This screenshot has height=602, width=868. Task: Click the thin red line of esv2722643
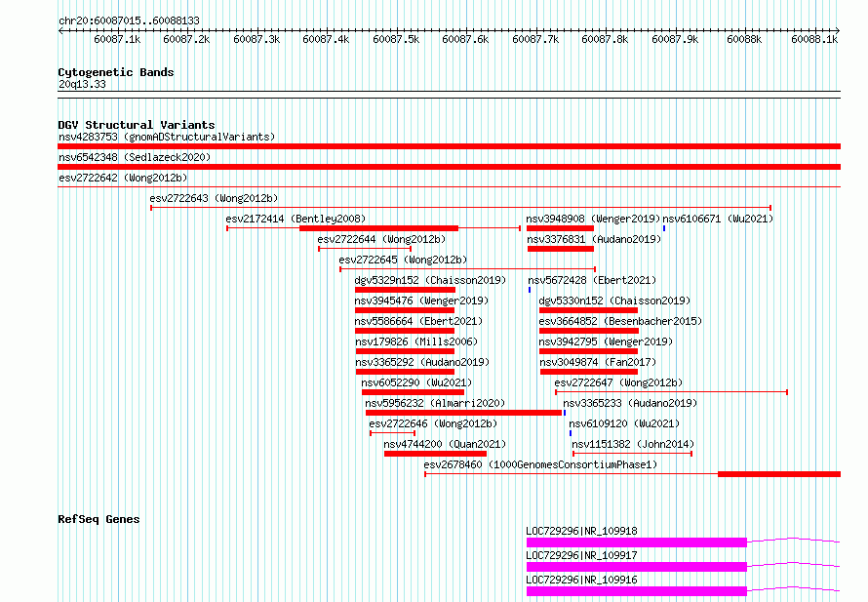(x=461, y=208)
